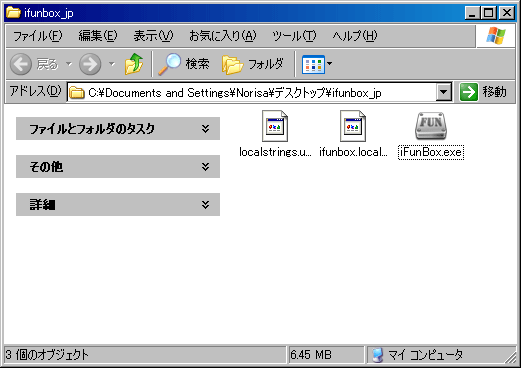521x368 pixels.
Task: Click the アドレス(D) label
Action: pyautogui.click(x=35, y=91)
